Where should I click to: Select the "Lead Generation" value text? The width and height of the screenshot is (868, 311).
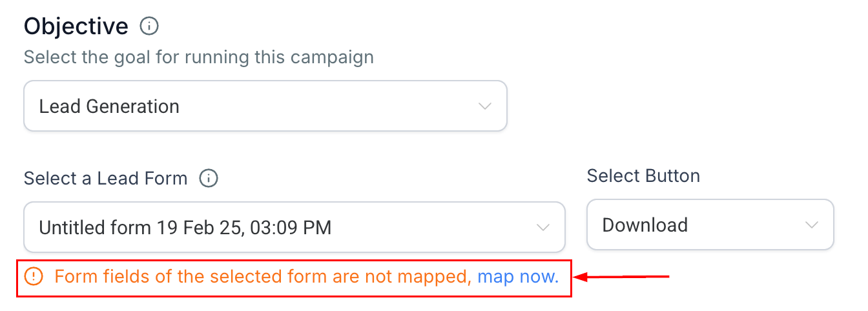point(109,106)
